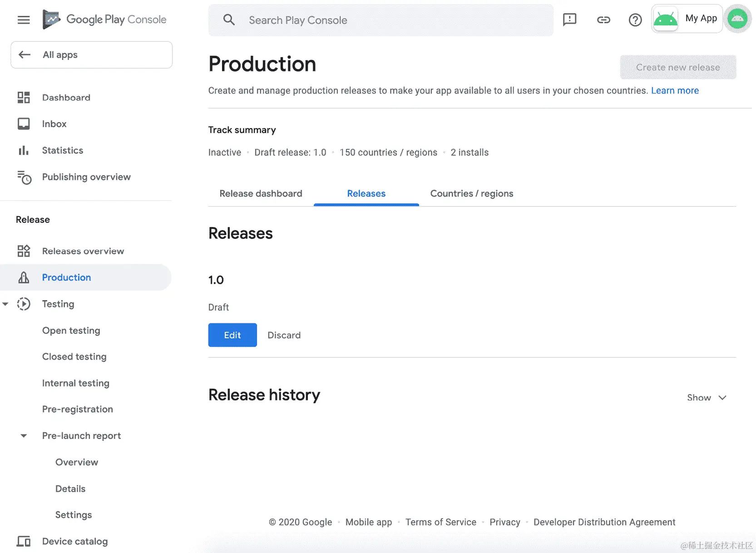Click the feedback icon in top bar
Image resolution: width=756 pixels, height=553 pixels.
point(569,20)
